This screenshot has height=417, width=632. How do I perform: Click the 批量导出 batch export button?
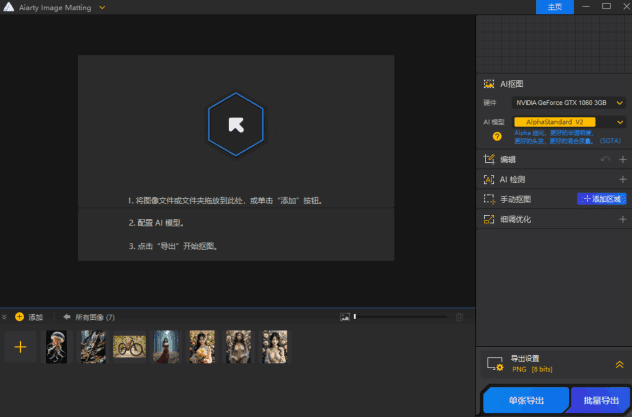click(x=600, y=401)
